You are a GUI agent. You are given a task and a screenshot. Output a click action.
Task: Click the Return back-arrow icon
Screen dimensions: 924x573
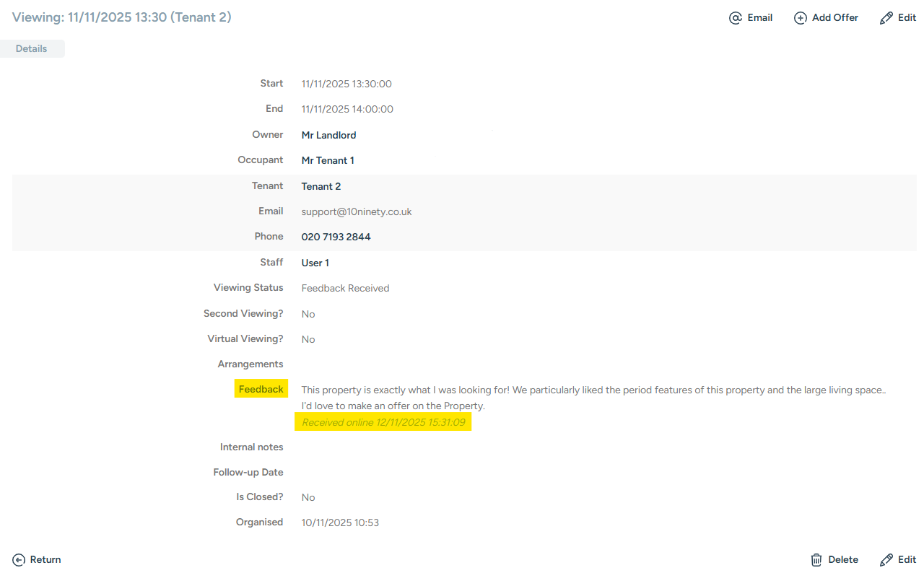click(x=19, y=559)
